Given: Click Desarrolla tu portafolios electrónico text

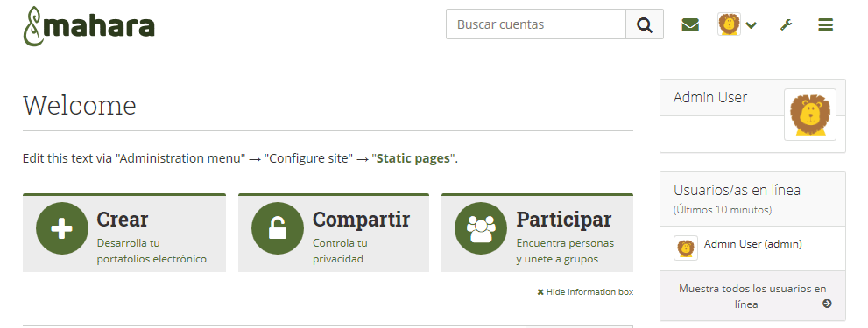Looking at the screenshot, I should (152, 251).
